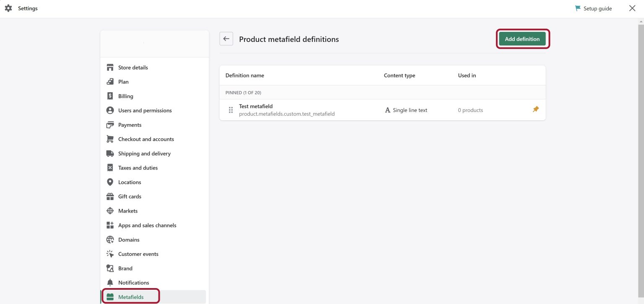Click the Store details icon in sidebar
This screenshot has width=644, height=304.
click(x=110, y=67)
